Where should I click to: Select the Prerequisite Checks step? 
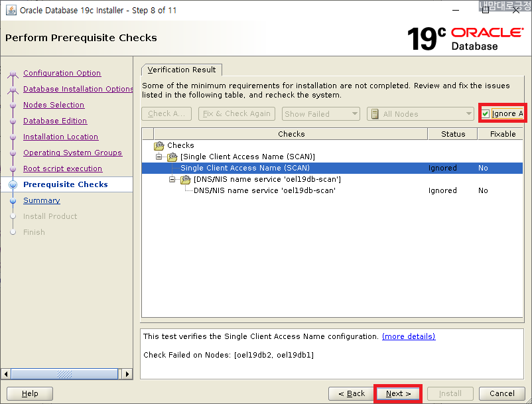(66, 184)
